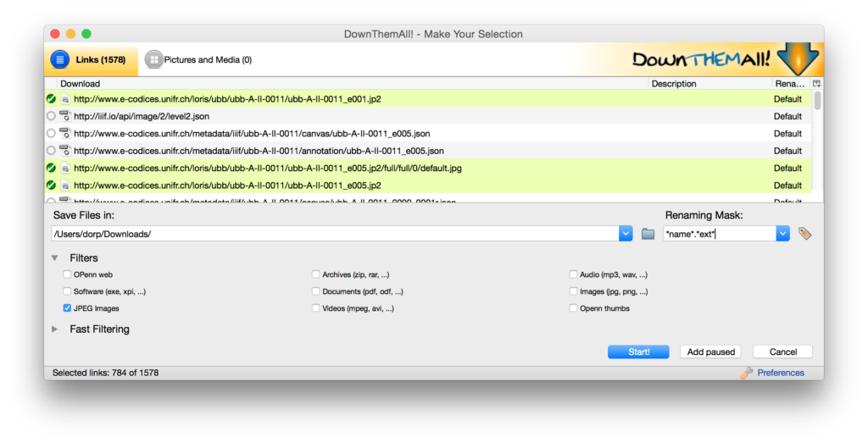Uncheck the ubb-A-II-0011_e005.jp2 row checkmark
The image size is (868, 443).
[x=51, y=185]
